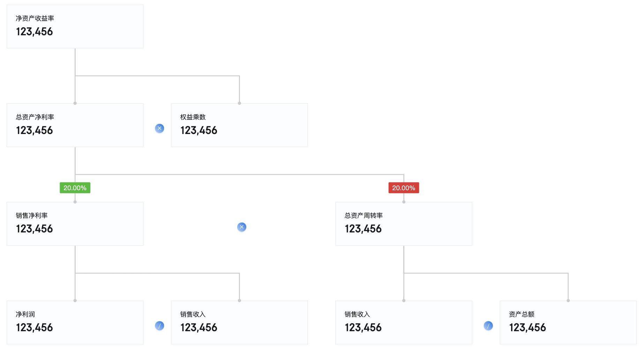Image resolution: width=644 pixels, height=349 pixels.
Task: Click the divide icon right of 净利润
Action: pyautogui.click(x=159, y=326)
